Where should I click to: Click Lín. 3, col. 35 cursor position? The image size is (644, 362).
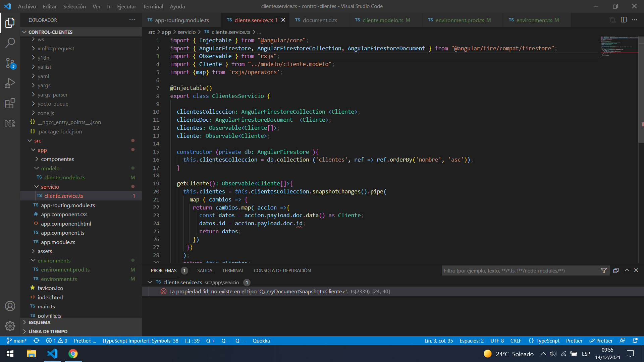pyautogui.click(x=438, y=341)
